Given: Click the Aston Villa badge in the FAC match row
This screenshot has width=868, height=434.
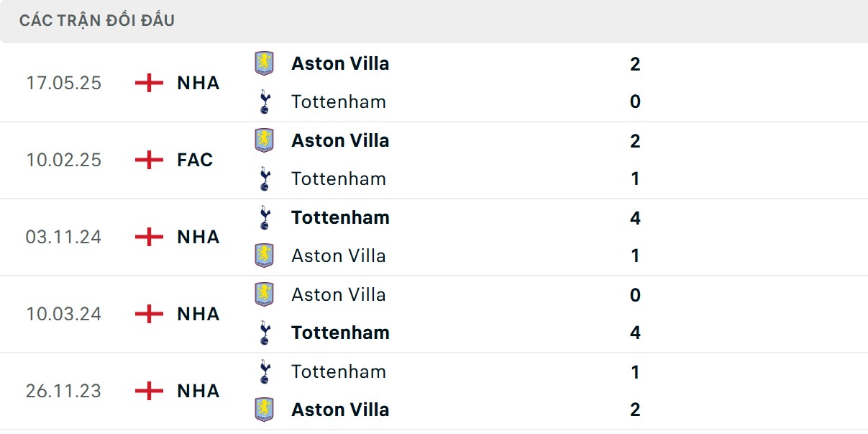Looking at the screenshot, I should pos(265,140).
